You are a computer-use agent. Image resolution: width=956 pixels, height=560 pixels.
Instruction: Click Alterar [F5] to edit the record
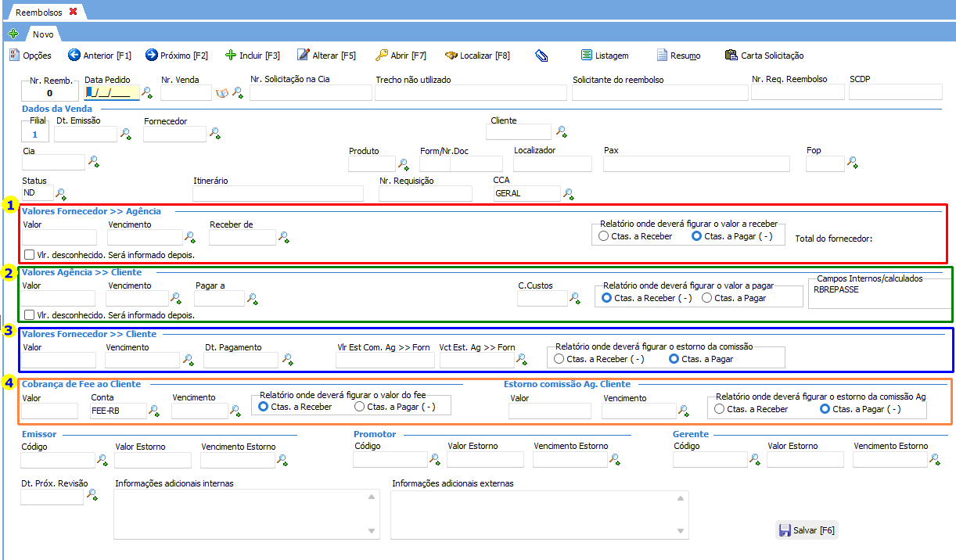coord(326,56)
